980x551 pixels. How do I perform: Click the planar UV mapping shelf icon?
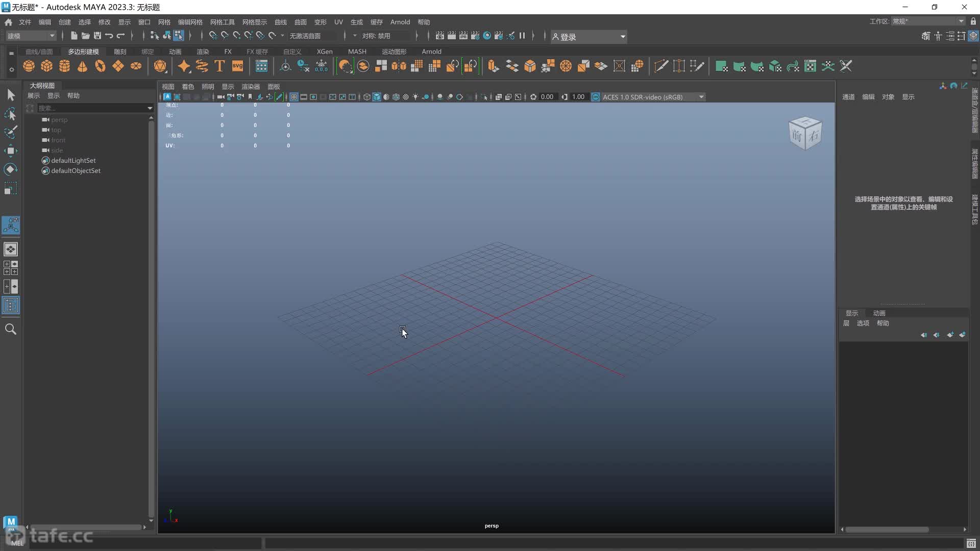click(x=721, y=66)
